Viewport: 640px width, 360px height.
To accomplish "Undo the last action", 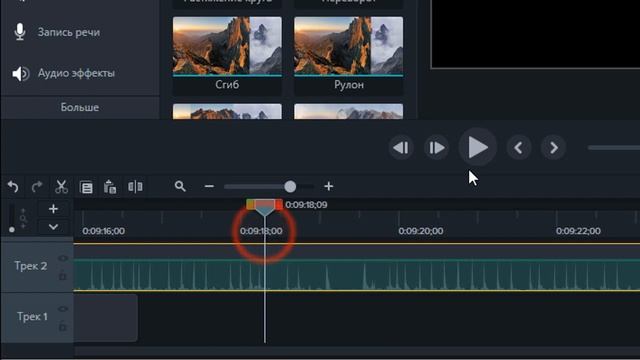I will click(x=13, y=187).
